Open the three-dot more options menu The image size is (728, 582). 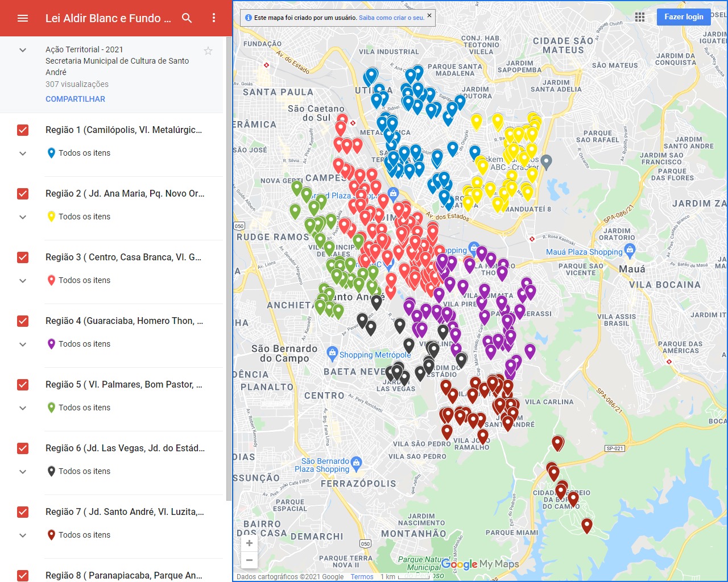click(x=214, y=18)
